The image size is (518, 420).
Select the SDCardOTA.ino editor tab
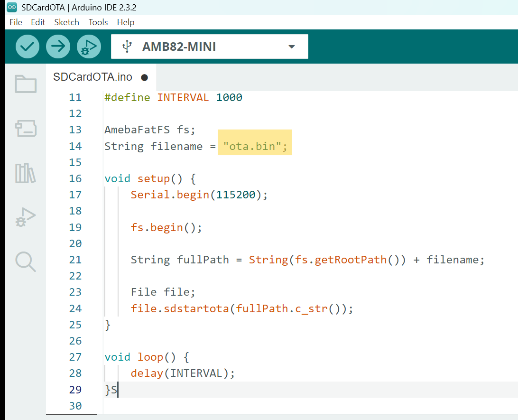tap(93, 77)
